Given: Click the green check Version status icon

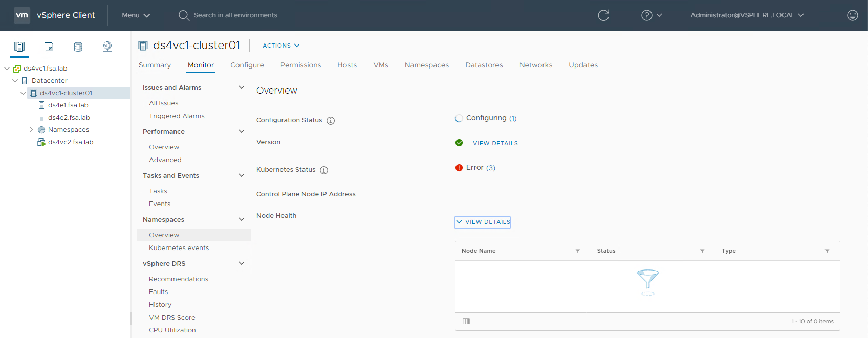Looking at the screenshot, I should pyautogui.click(x=459, y=143).
